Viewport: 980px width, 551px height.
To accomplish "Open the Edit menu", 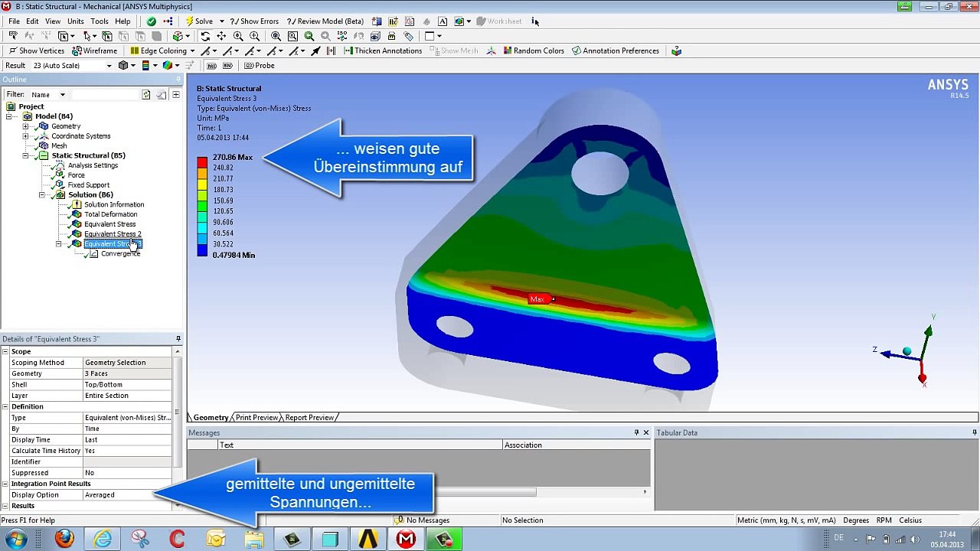I will [32, 21].
